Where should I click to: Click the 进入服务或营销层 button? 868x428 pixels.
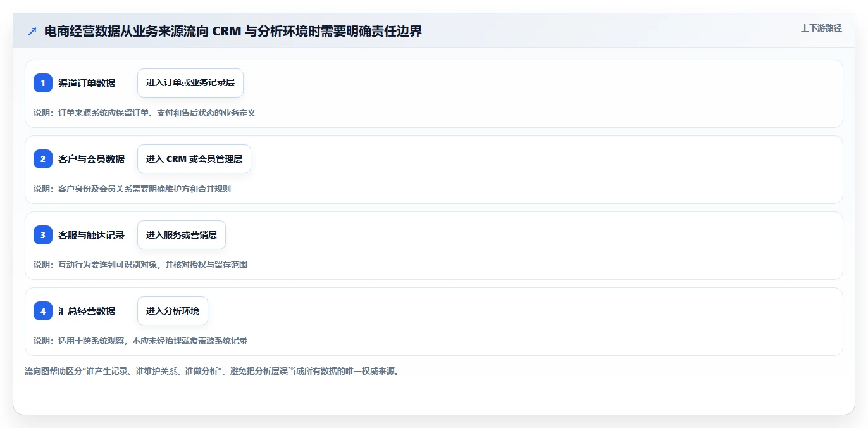[x=182, y=235]
